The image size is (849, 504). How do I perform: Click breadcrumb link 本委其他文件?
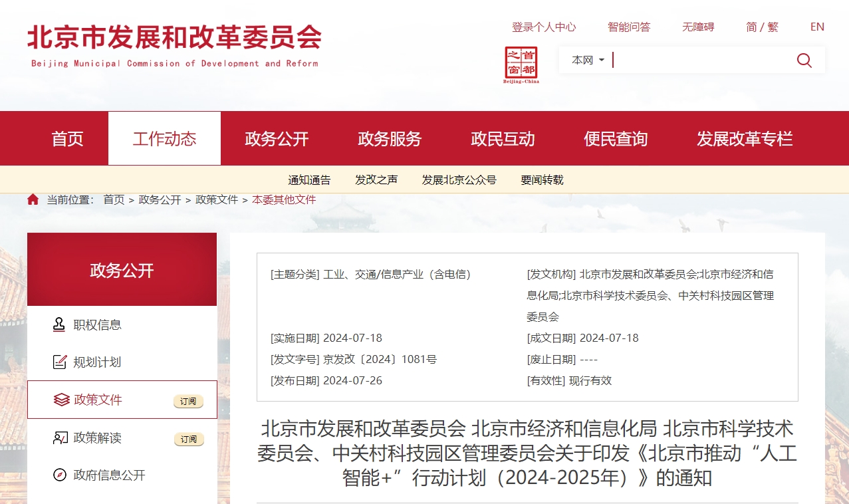pos(284,199)
